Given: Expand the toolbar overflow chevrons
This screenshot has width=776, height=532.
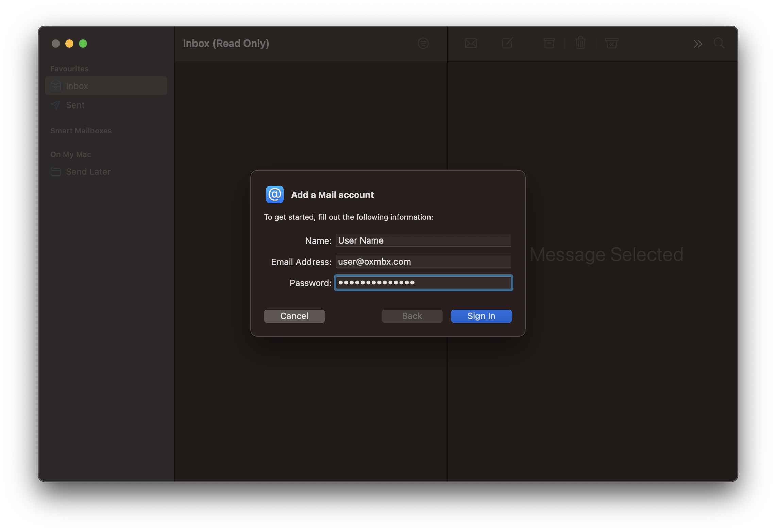Looking at the screenshot, I should click(698, 44).
